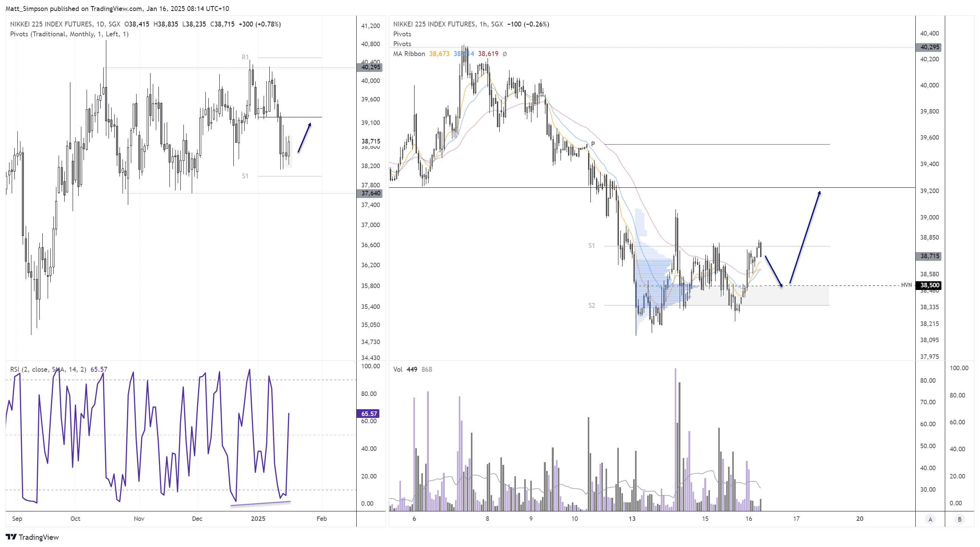Image resolution: width=980 pixels, height=547 pixels.
Task: Click the S1 pivot label on hourly chart
Action: 592,246
